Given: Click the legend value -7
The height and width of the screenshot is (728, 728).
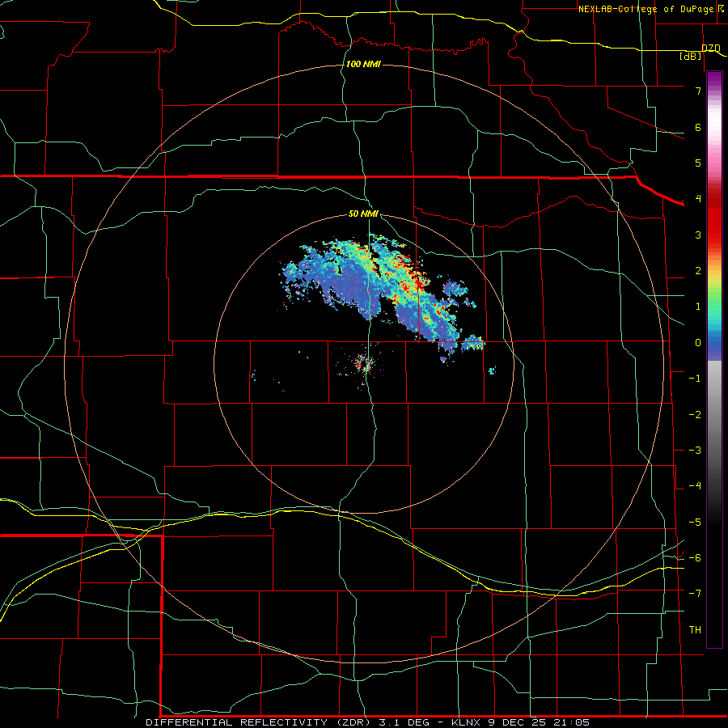Looking at the screenshot, I should (695, 594).
